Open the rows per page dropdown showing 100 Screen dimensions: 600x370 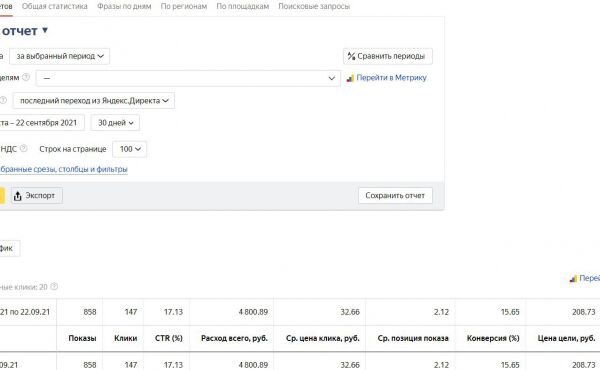click(x=129, y=149)
